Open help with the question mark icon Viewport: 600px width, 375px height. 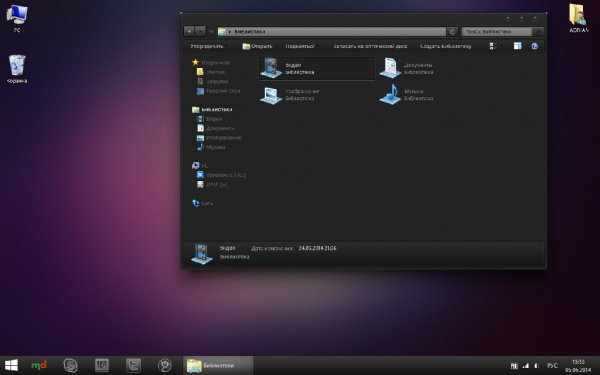point(535,46)
